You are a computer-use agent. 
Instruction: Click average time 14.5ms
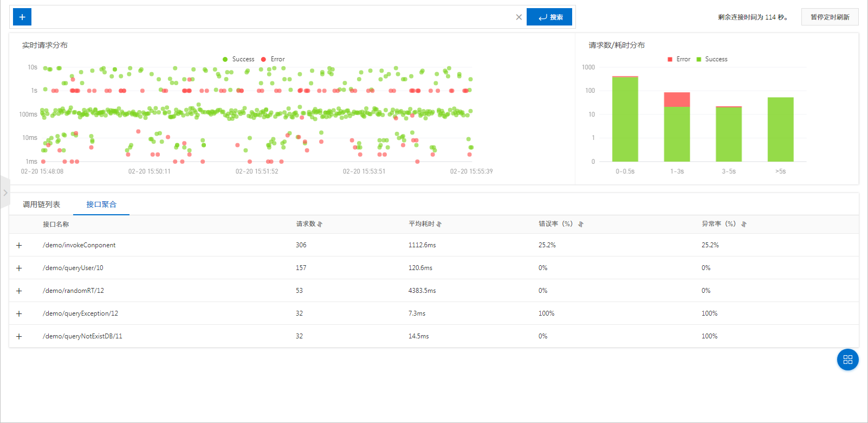tap(419, 336)
